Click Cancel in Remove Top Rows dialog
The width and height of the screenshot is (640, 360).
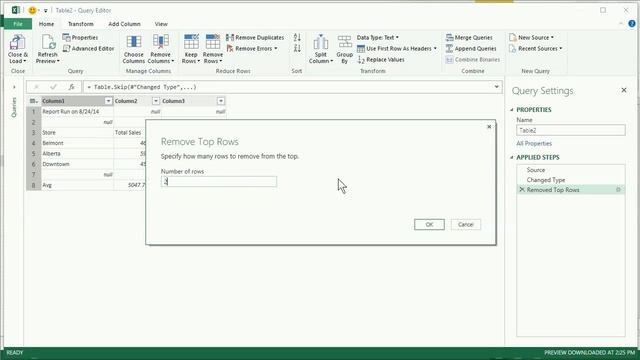pos(466,224)
